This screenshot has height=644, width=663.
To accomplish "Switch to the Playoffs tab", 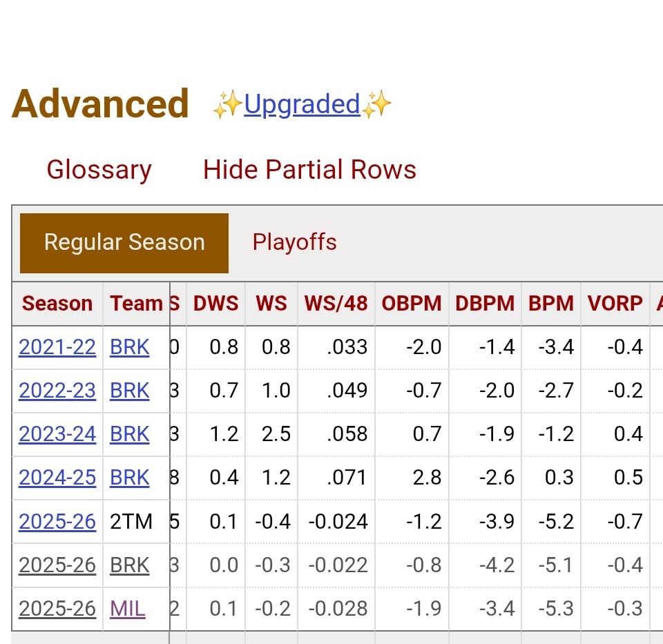I will [x=294, y=242].
